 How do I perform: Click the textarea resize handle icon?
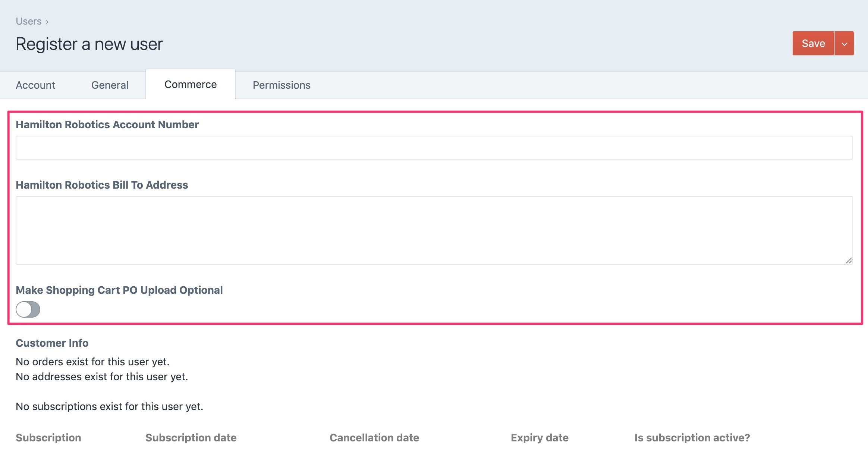coord(849,260)
